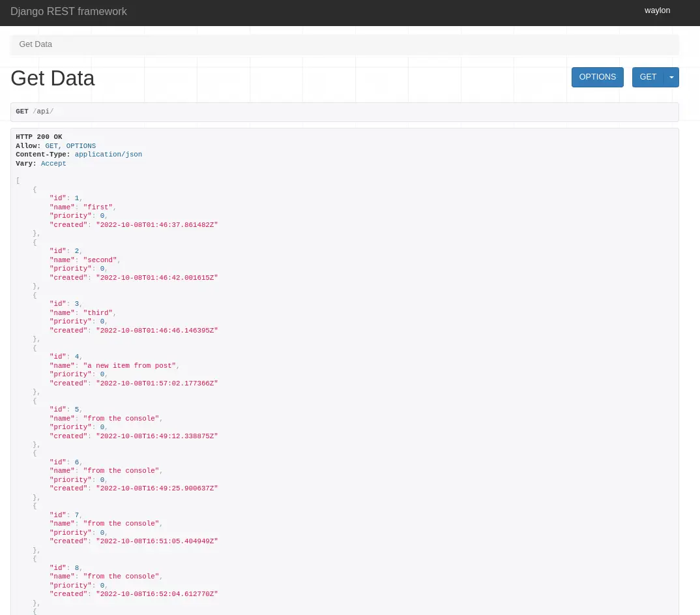Click the created timestamp ending 37.861482Z
The image size is (700, 615).
click(156, 225)
